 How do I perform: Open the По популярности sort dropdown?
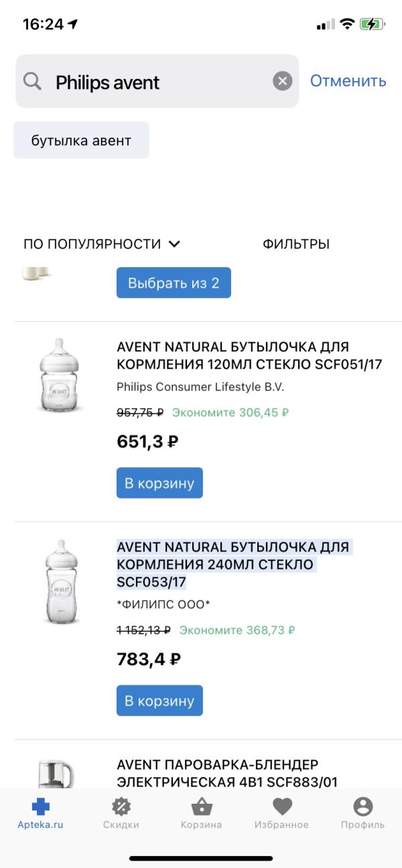pos(102,244)
